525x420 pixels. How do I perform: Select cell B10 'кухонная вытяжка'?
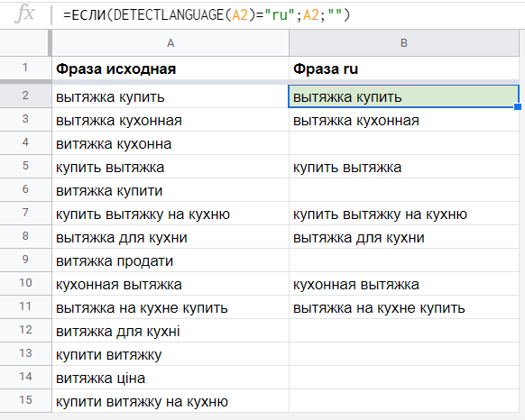(x=404, y=284)
